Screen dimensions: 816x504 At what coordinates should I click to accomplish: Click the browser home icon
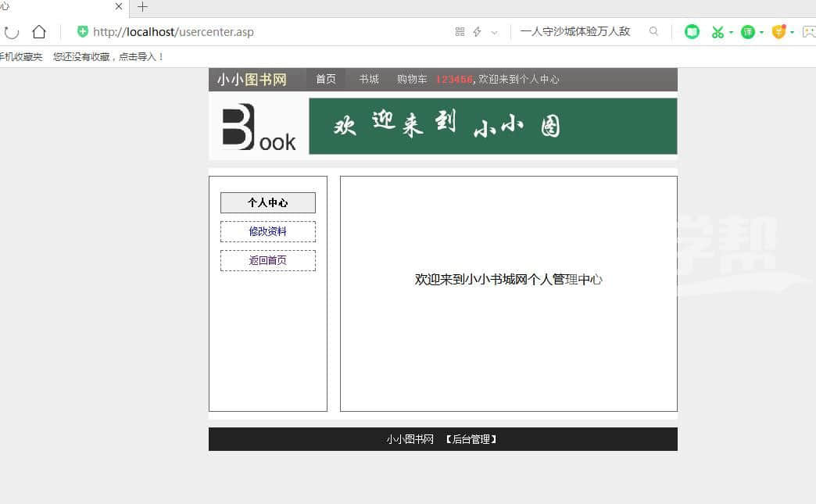pyautogui.click(x=39, y=32)
